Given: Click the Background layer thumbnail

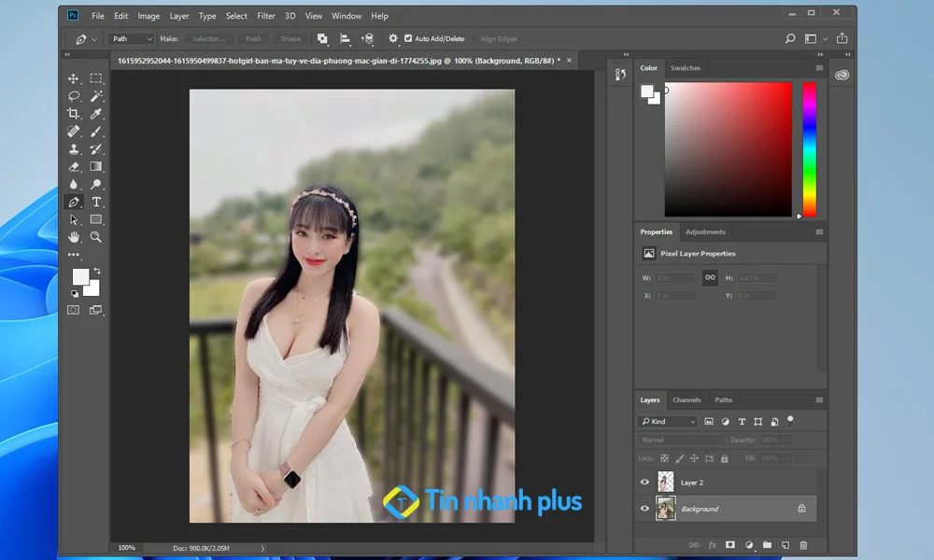Looking at the screenshot, I should point(666,509).
